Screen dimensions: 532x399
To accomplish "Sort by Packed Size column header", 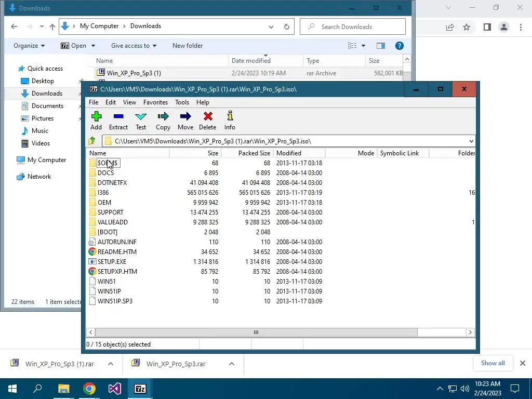I will [247, 153].
